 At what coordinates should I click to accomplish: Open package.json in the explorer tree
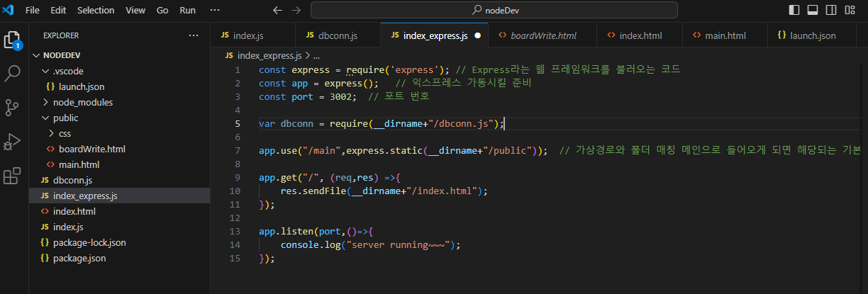click(120, 258)
